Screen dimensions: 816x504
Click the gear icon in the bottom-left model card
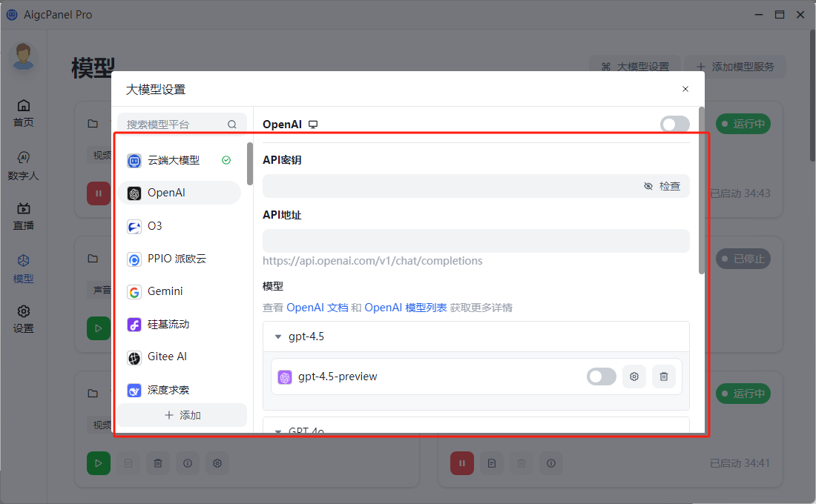tap(217, 463)
